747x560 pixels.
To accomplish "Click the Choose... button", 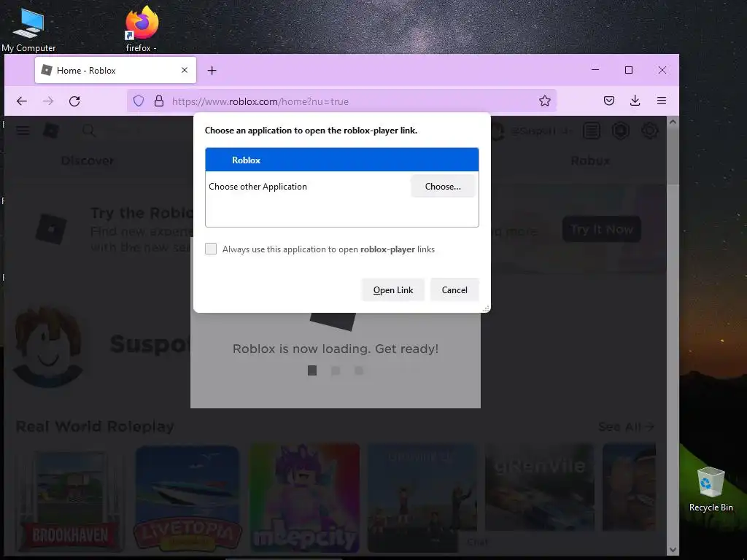I will point(443,186).
